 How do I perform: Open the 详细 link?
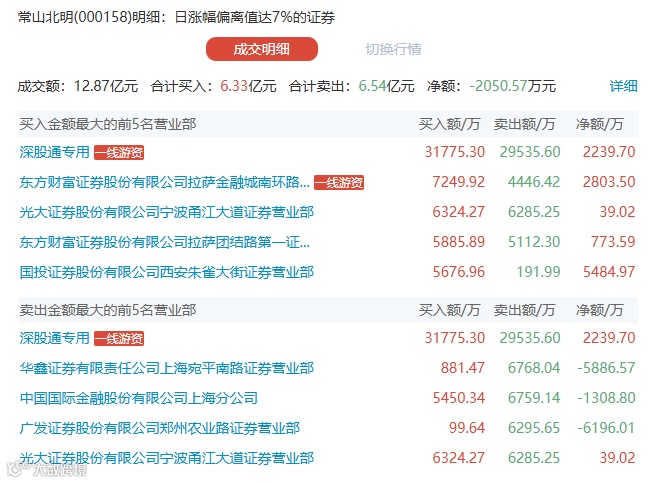pyautogui.click(x=623, y=86)
